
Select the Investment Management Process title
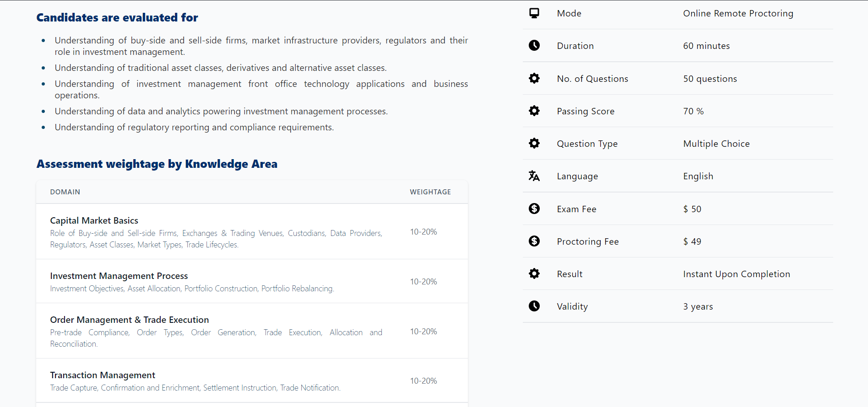coord(119,276)
